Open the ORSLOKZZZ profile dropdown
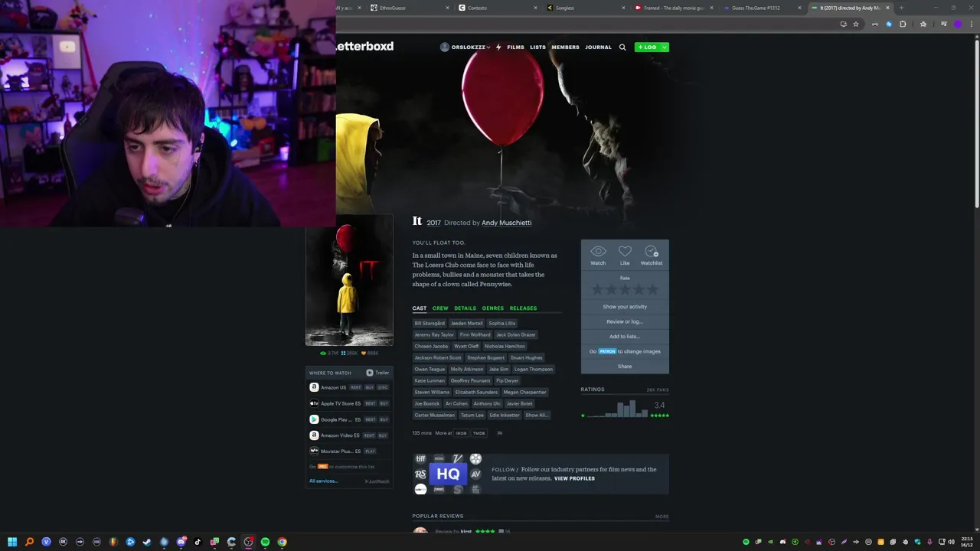This screenshot has width=980, height=551. tap(465, 47)
